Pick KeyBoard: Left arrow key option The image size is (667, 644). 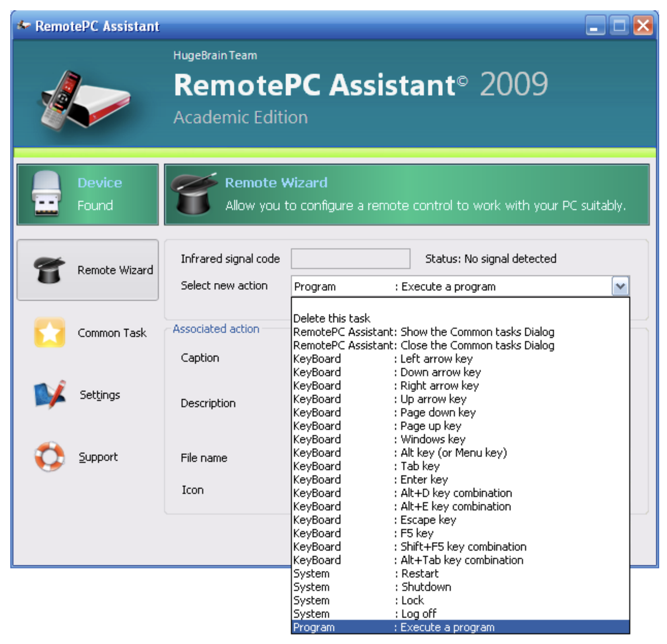click(x=460, y=359)
